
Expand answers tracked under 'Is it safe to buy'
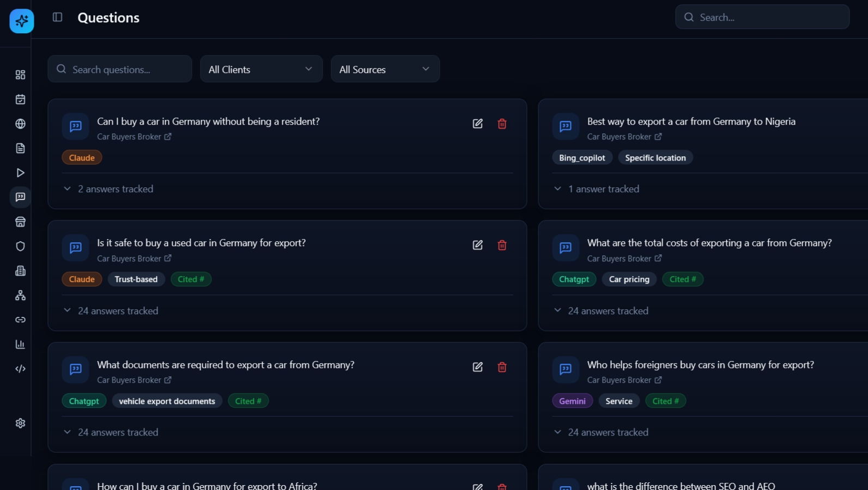point(111,311)
